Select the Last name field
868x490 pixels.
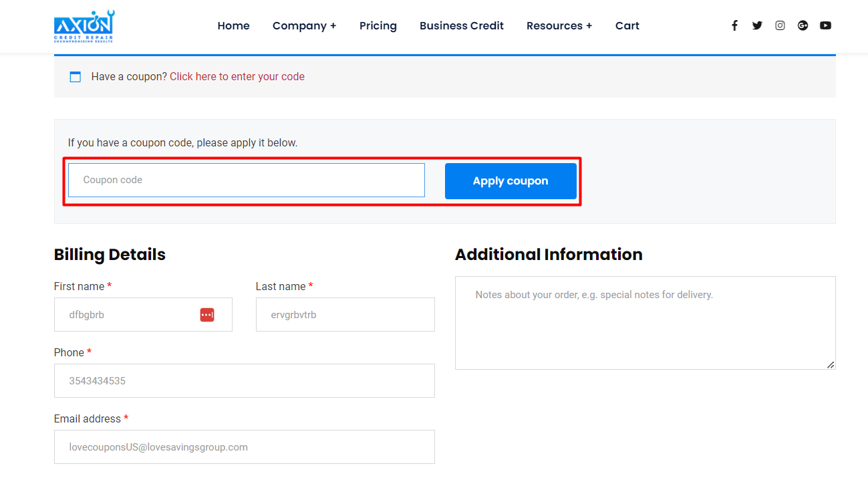345,315
